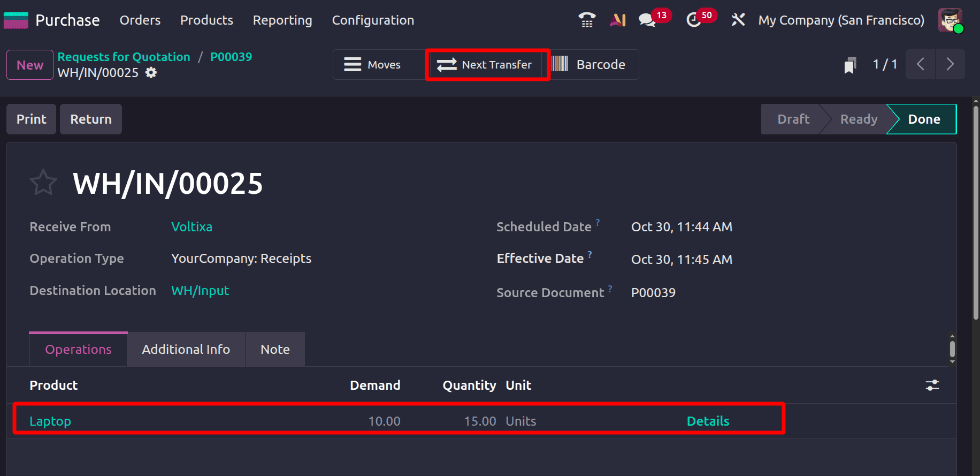Switch company My Company (San Francisco)
Screen dimensions: 980x476
[841, 20]
